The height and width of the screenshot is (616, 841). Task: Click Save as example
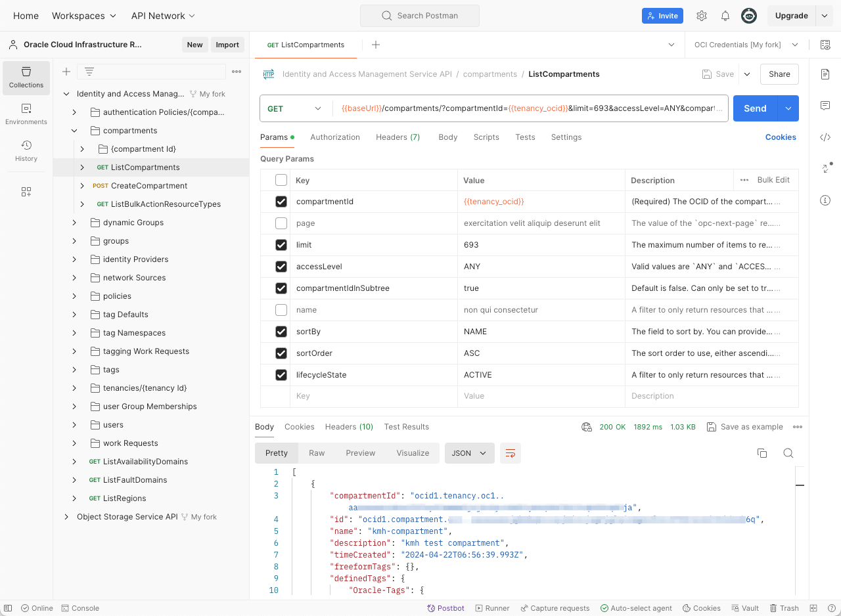click(x=745, y=427)
